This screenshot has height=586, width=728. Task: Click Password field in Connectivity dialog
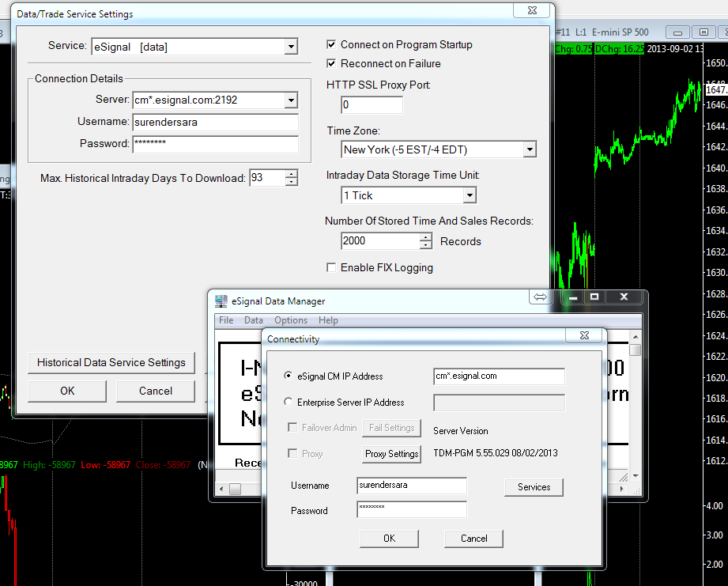pyautogui.click(x=412, y=509)
